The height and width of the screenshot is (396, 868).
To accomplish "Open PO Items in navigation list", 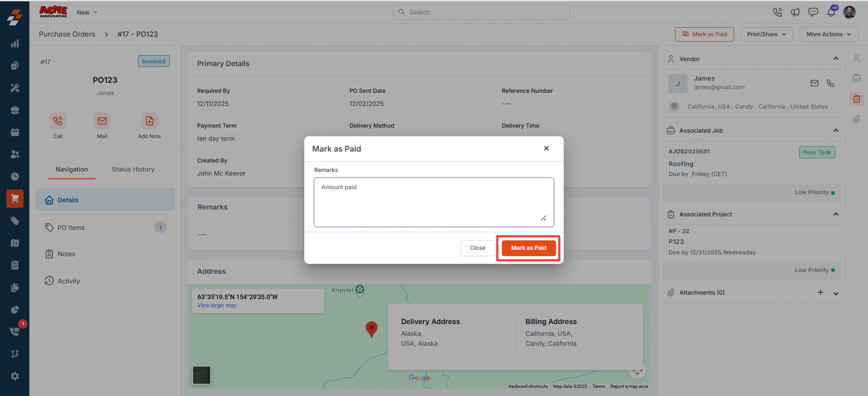I will click(105, 227).
